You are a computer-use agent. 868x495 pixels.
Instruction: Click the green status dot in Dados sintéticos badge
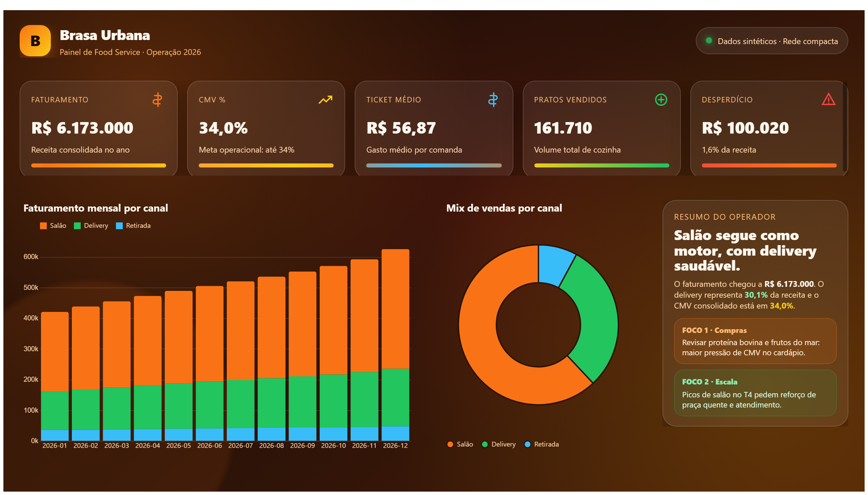coord(709,40)
